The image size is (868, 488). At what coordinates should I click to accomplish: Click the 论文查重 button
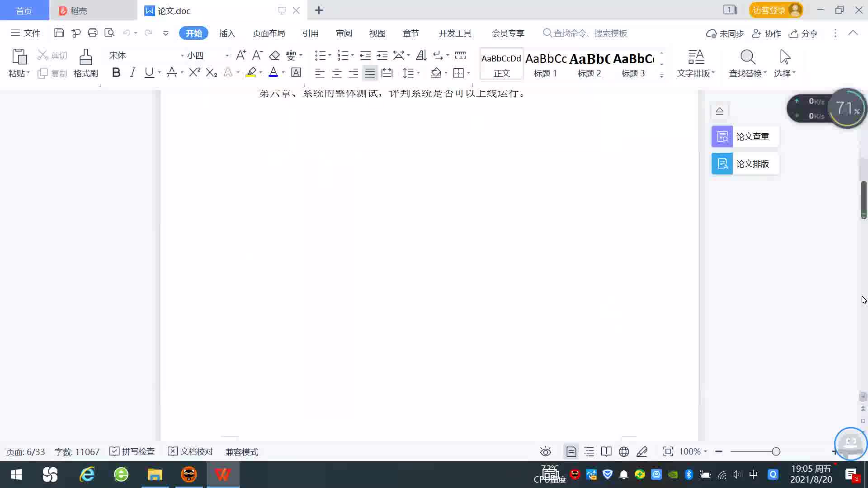point(745,136)
